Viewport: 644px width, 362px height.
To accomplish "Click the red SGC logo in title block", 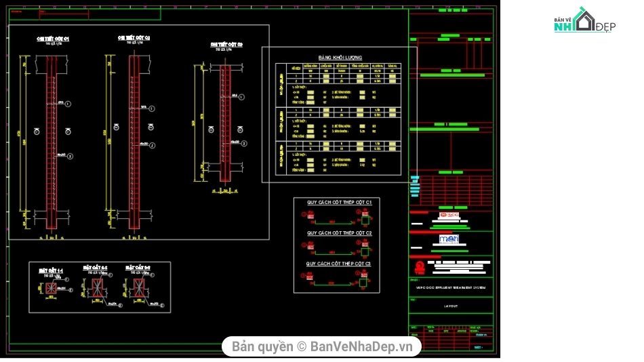I will 449,216.
